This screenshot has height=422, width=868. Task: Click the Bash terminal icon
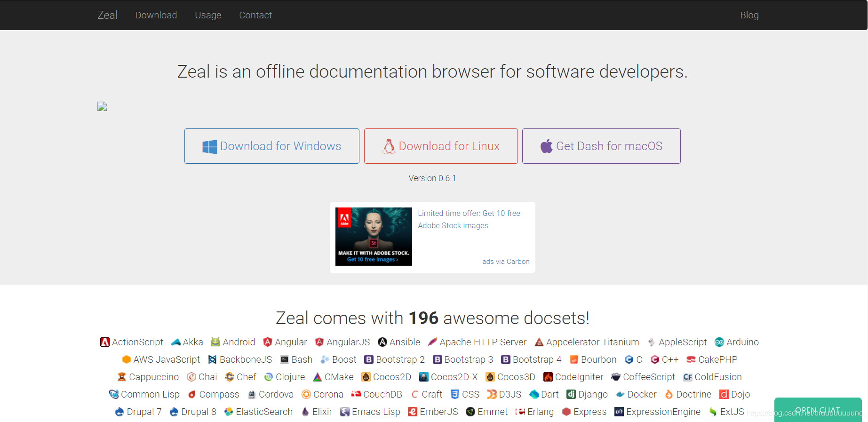tap(285, 359)
